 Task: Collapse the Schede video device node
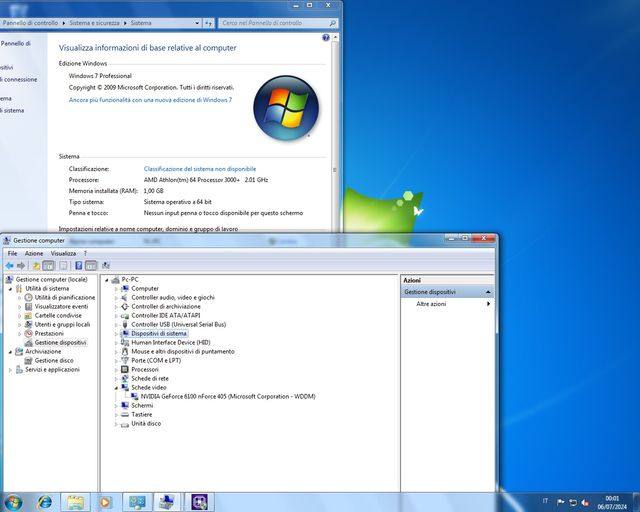116,387
